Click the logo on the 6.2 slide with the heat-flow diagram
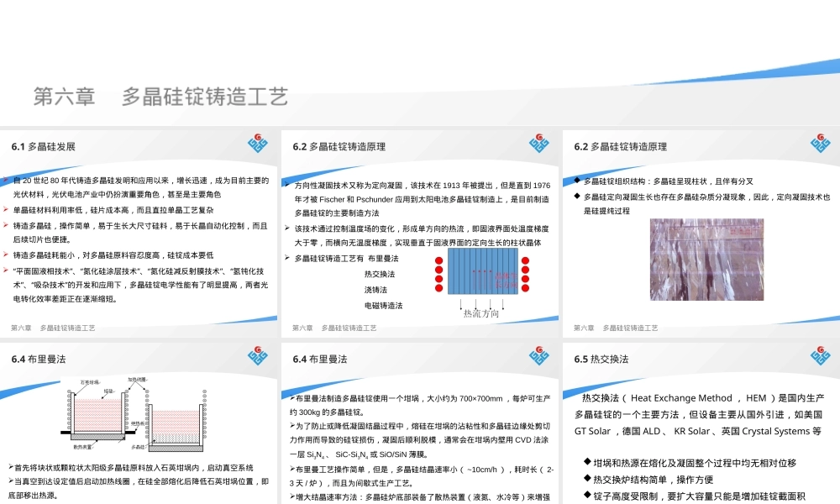The width and height of the screenshot is (840, 504). coord(539,143)
